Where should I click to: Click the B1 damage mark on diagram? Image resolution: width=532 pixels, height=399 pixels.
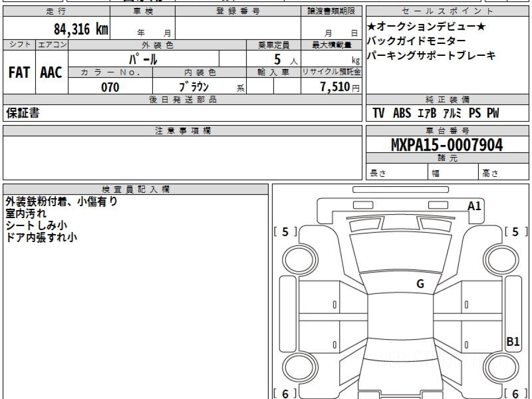[x=513, y=341]
